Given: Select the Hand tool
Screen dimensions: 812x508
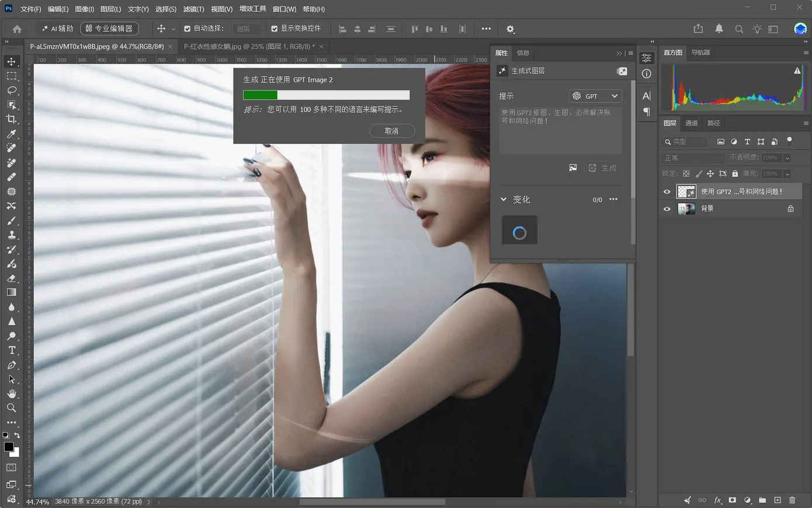Looking at the screenshot, I should 11,394.
